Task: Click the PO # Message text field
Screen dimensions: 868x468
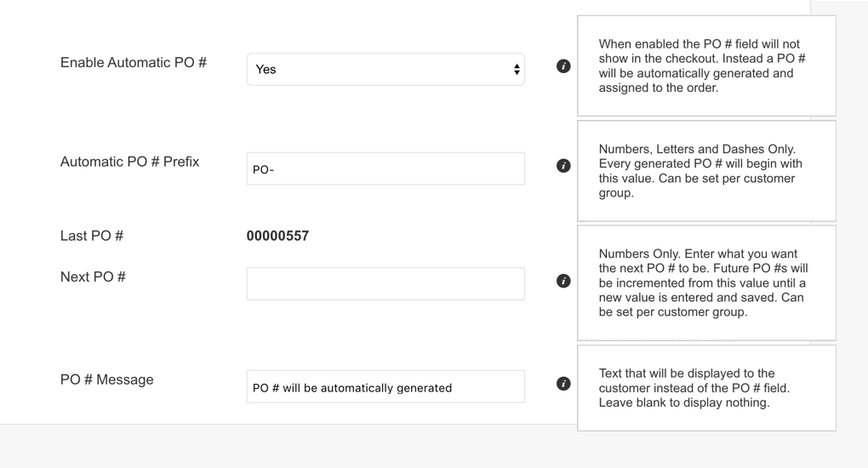Action: click(385, 386)
